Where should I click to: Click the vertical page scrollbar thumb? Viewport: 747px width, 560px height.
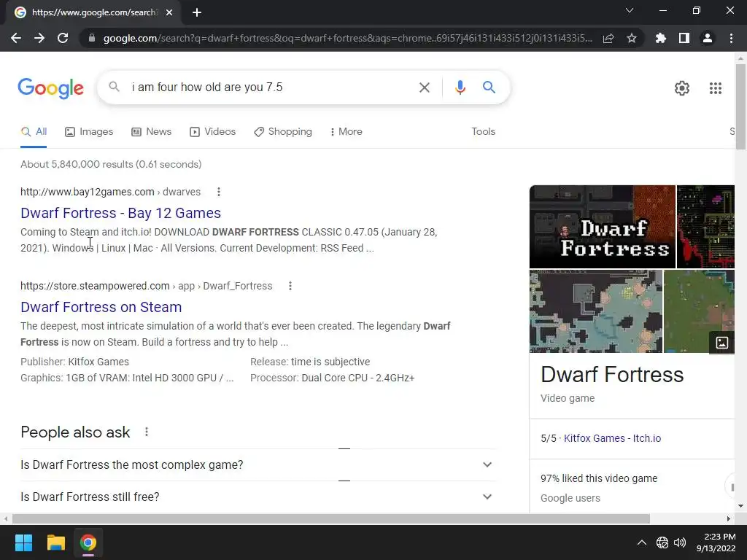740,107
